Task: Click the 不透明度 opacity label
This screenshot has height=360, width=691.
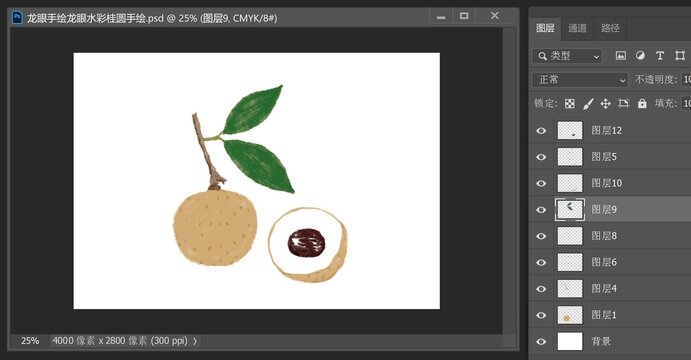Action: click(656, 80)
